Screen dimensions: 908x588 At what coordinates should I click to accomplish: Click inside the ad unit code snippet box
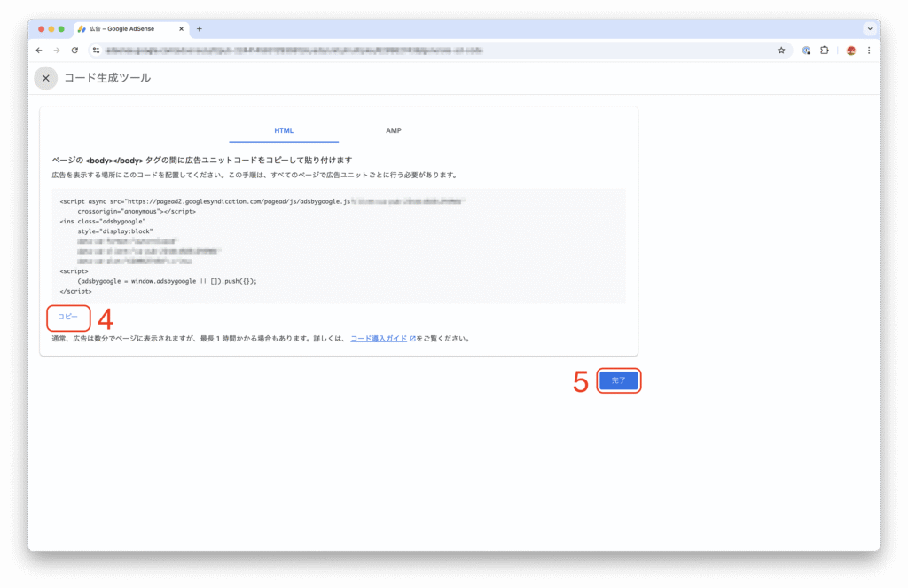339,247
